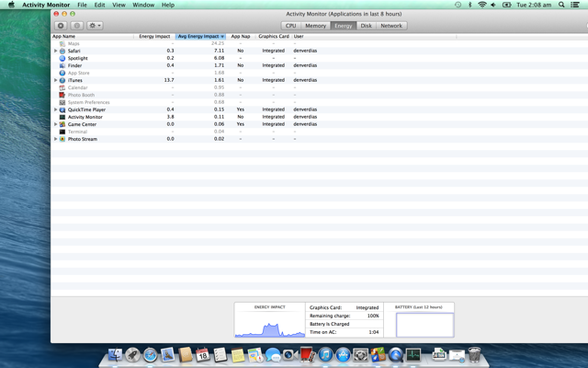The height and width of the screenshot is (368, 588).
Task: Switch to the Memory tab
Action: [315, 26]
